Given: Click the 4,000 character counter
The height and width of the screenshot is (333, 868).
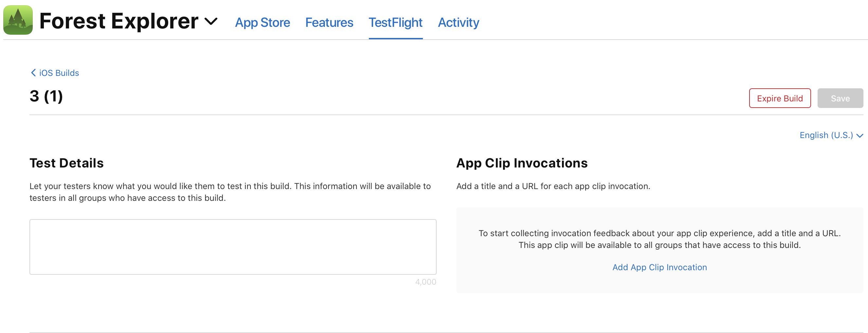Looking at the screenshot, I should (x=425, y=282).
